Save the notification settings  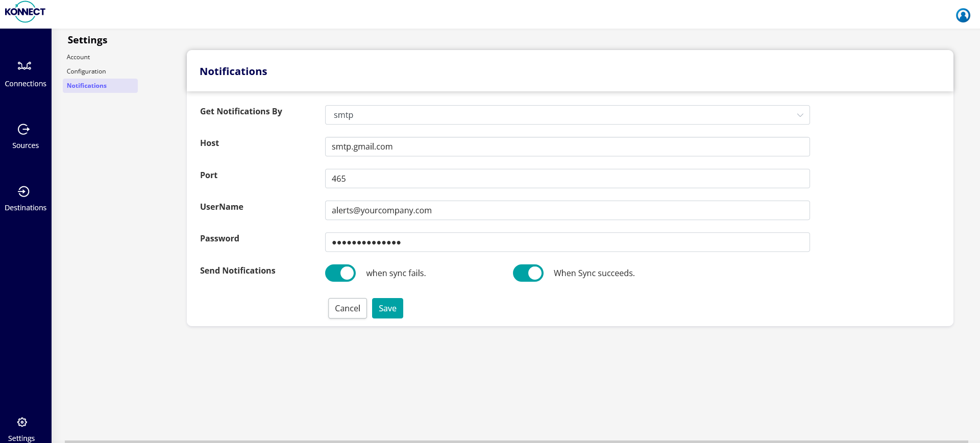(x=387, y=308)
